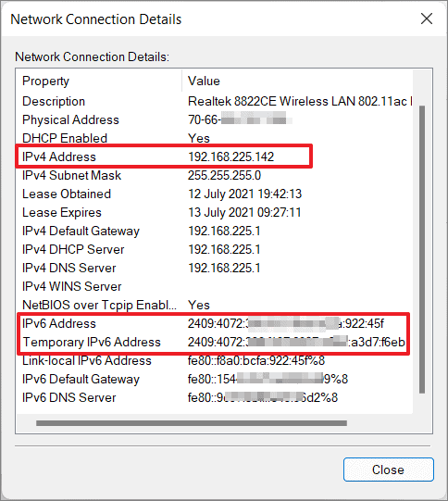Select the IPv4 WINS Server row

point(214,286)
